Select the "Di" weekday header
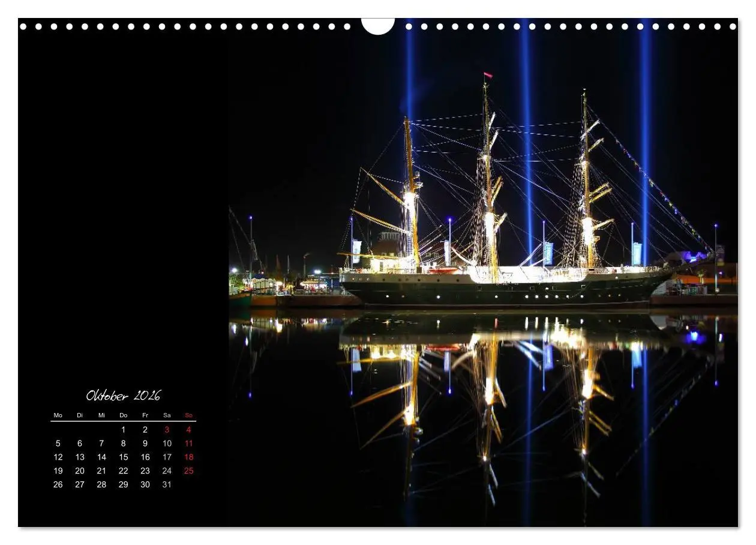The height and width of the screenshot is (545, 756). [x=80, y=415]
